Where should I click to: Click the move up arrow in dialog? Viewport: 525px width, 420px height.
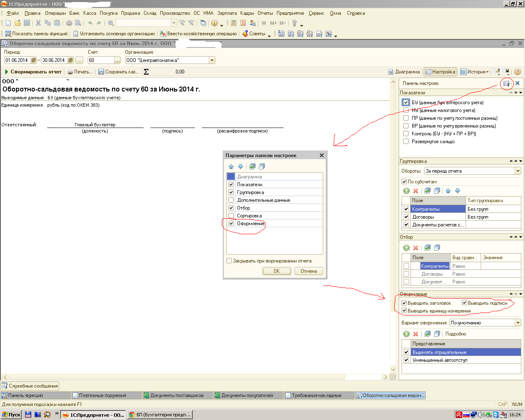(x=231, y=167)
